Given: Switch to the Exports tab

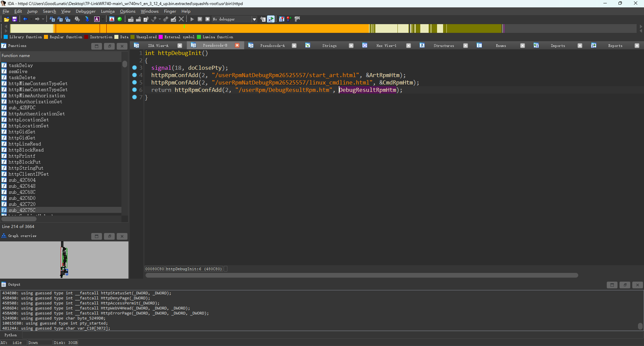Looking at the screenshot, I should click(x=615, y=46).
